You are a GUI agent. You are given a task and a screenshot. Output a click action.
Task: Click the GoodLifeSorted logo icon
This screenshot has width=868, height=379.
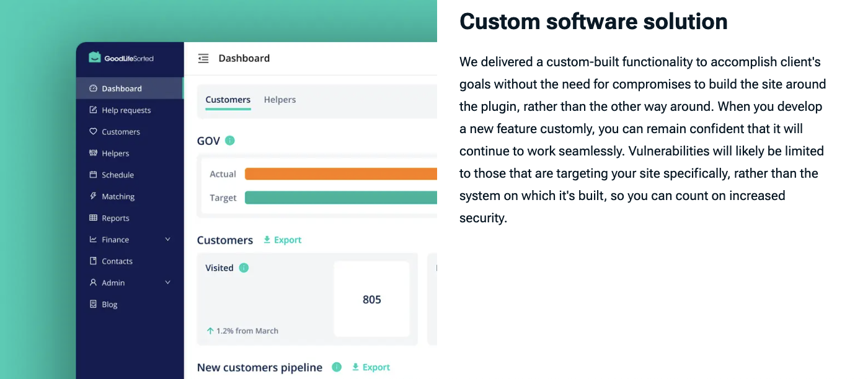pyautogui.click(x=94, y=58)
